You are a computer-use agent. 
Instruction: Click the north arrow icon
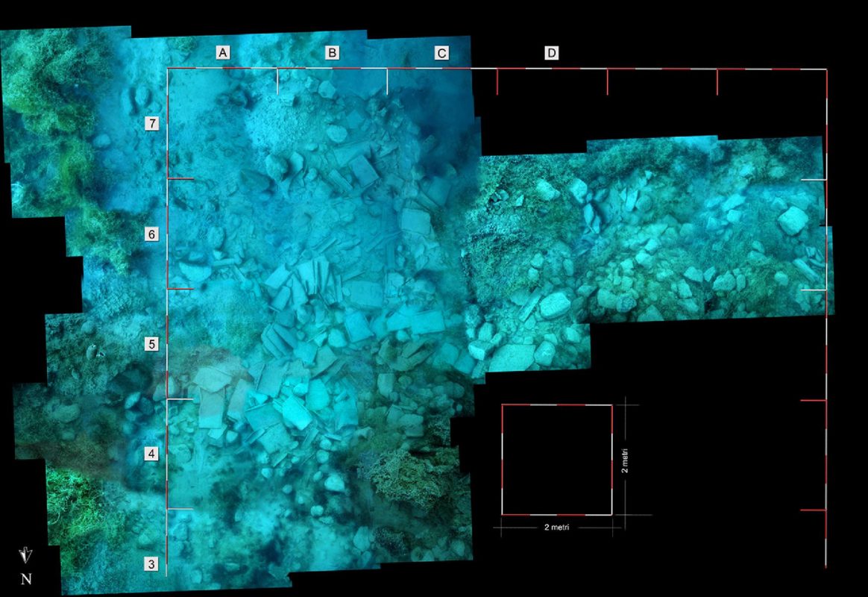(25, 555)
